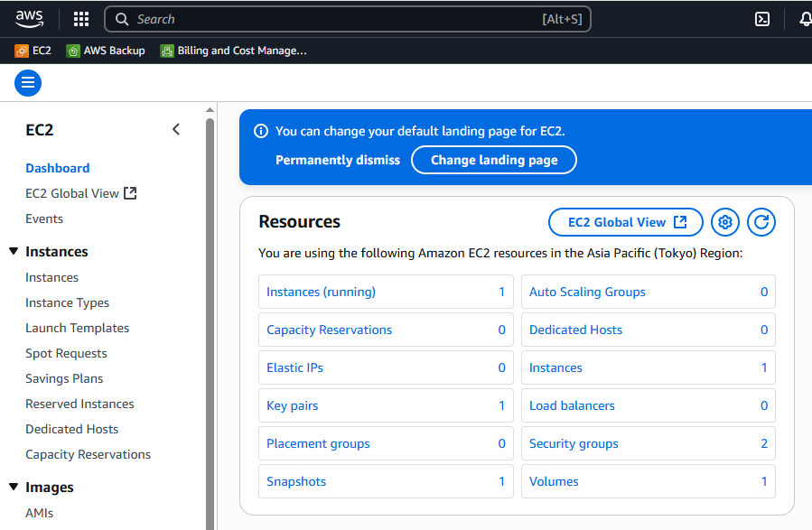Open the Snapshots resource link
This screenshot has height=530, width=812.
click(x=296, y=481)
